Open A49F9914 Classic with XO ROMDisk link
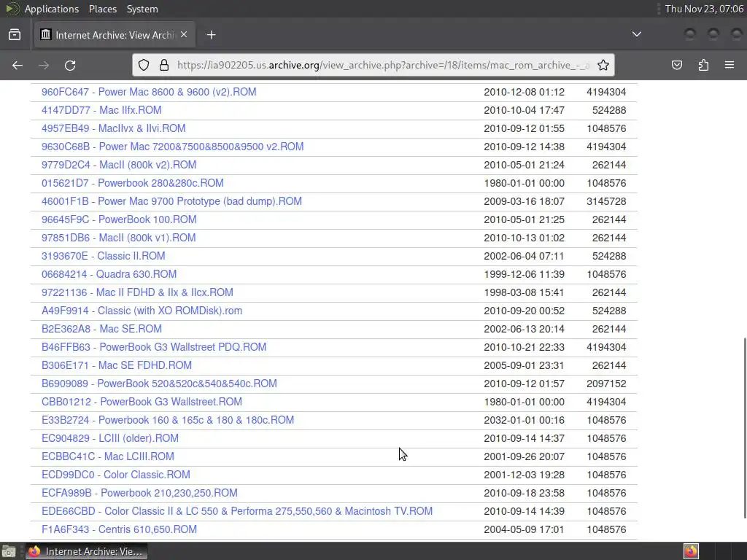 pyautogui.click(x=142, y=311)
